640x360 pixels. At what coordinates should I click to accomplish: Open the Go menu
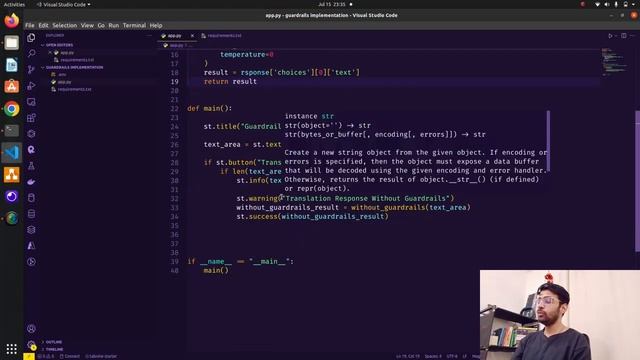coord(101,25)
